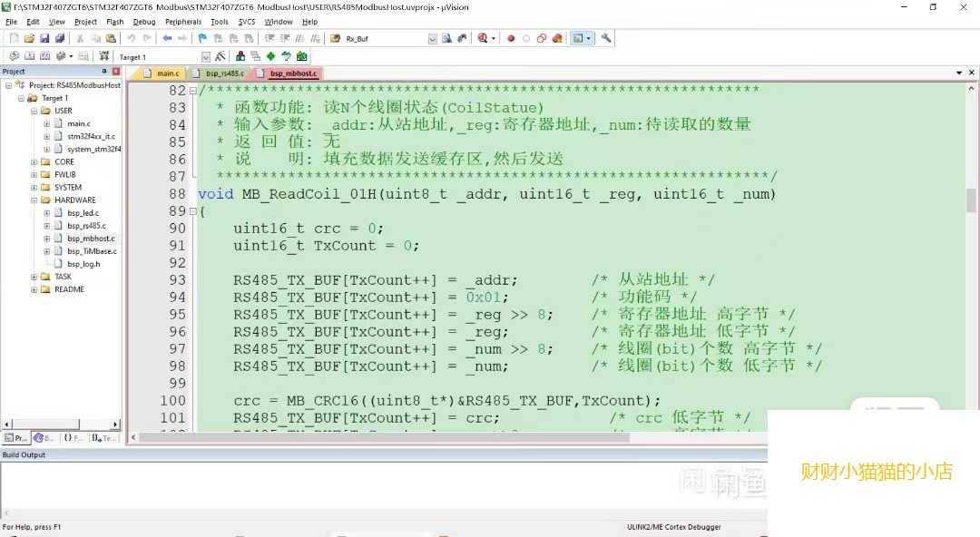This screenshot has height=537, width=980.
Task: Open the window layout dropdown arrow
Action: click(x=588, y=39)
